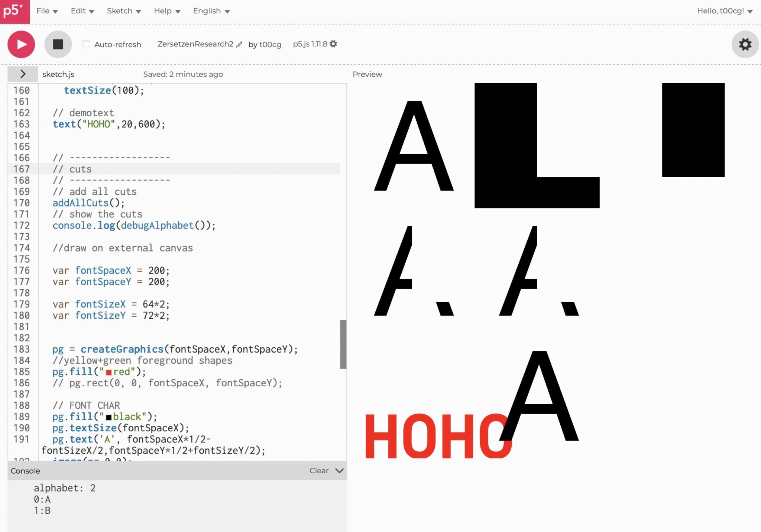Clear the console output
The width and height of the screenshot is (761, 532).
(x=319, y=471)
